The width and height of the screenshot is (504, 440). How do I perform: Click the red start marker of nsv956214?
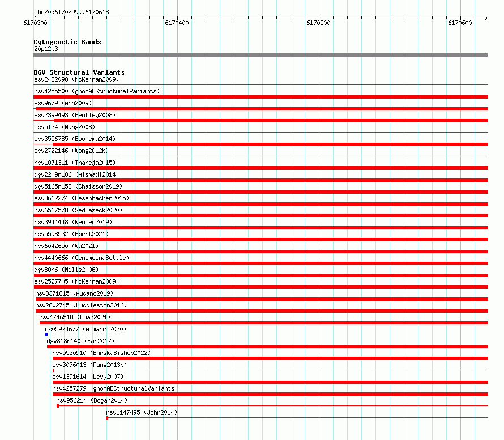point(58,406)
